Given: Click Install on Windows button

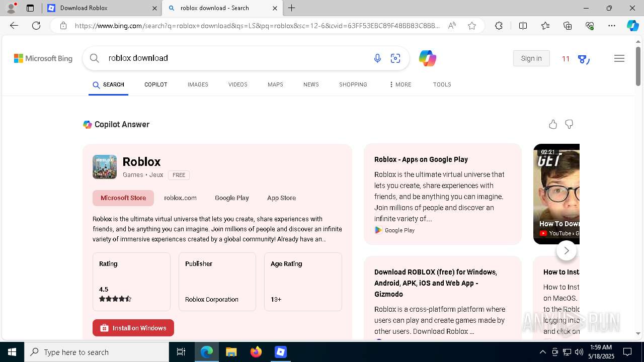Looking at the screenshot, I should pos(133,328).
